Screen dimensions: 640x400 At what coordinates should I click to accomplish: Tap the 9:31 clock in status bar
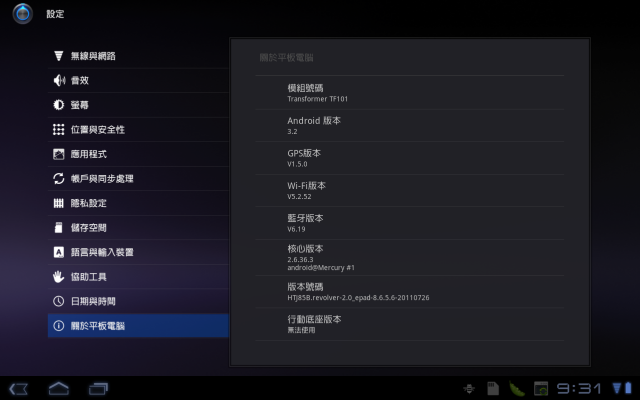click(x=579, y=388)
